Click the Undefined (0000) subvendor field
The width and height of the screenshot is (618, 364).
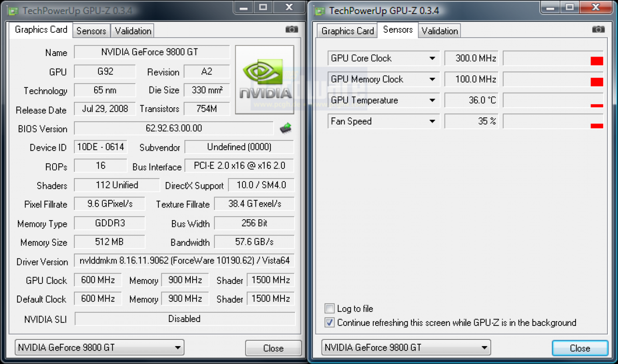239,147
